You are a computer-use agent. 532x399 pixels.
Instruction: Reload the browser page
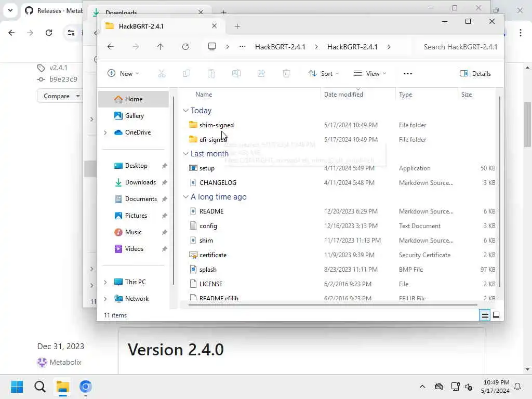click(49, 33)
